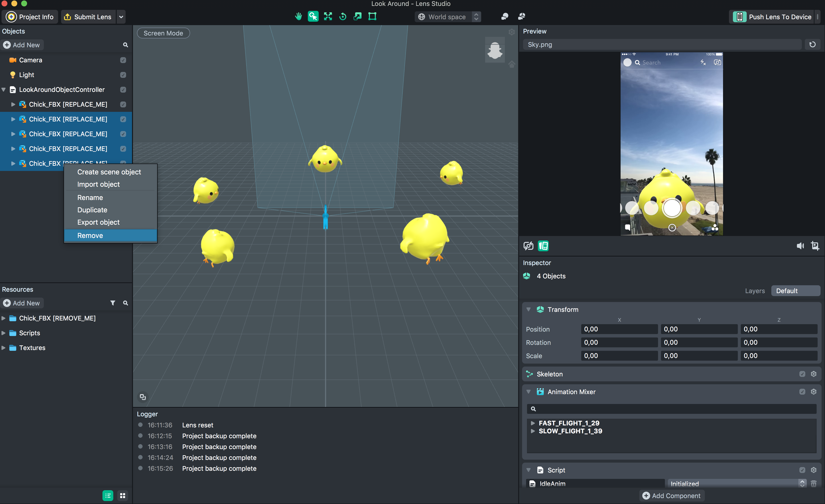825x504 pixels.
Task: Expand the Chick_FBX [REMOVE_ME] resource folder
Action: 5,318
